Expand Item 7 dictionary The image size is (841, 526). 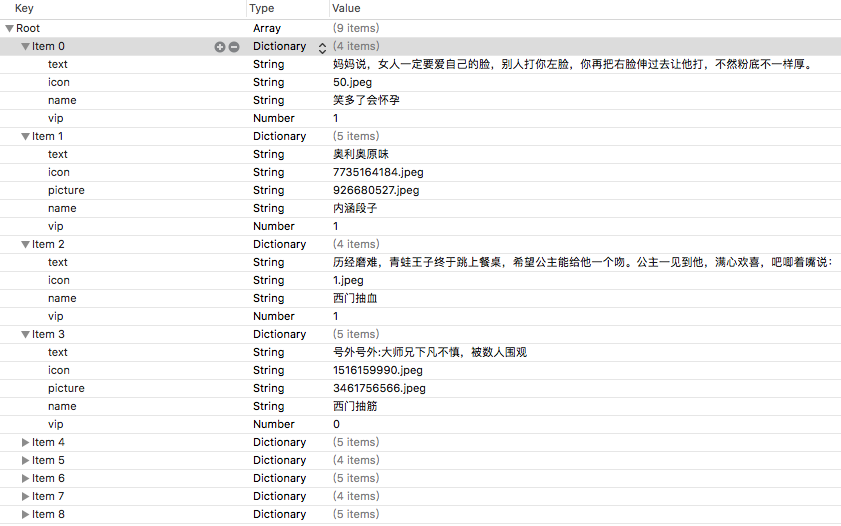[26, 496]
